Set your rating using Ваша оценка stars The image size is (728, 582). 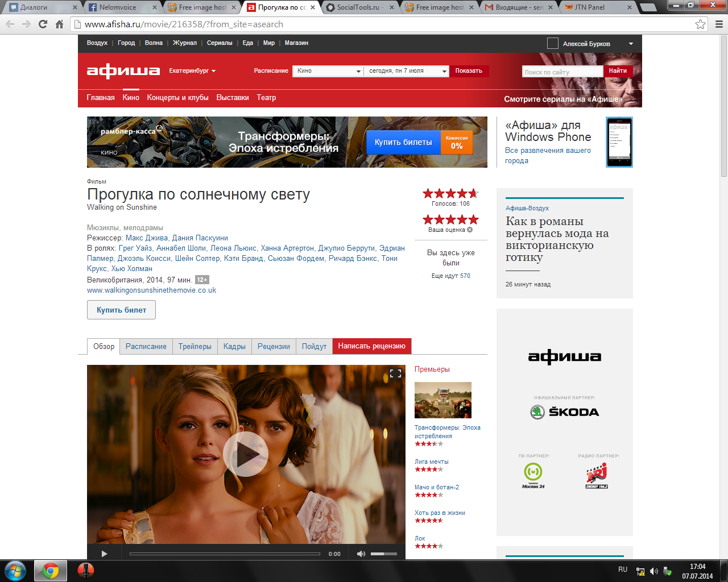pos(450,219)
